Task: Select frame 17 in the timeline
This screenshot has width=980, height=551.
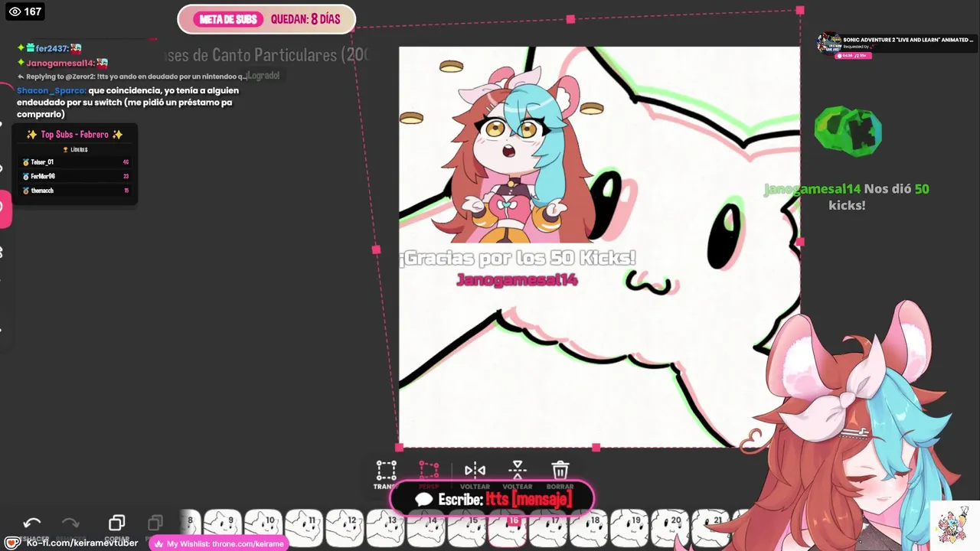Action: pos(547,528)
